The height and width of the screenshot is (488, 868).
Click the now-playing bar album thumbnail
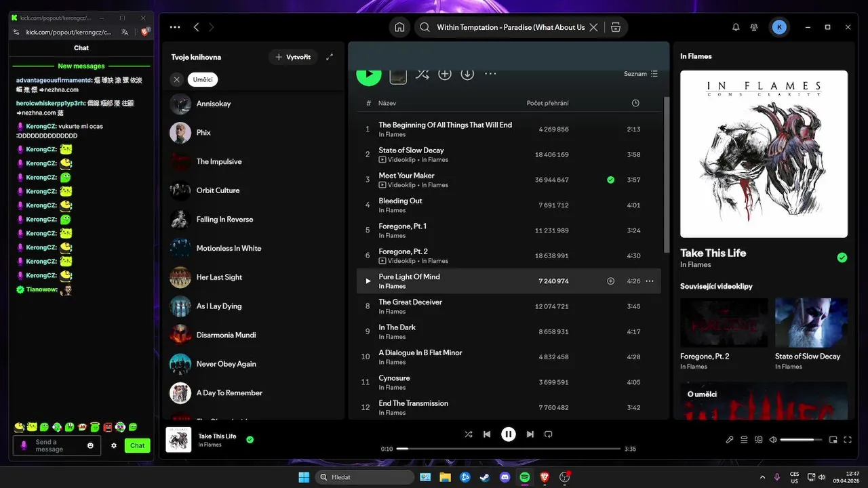click(179, 440)
